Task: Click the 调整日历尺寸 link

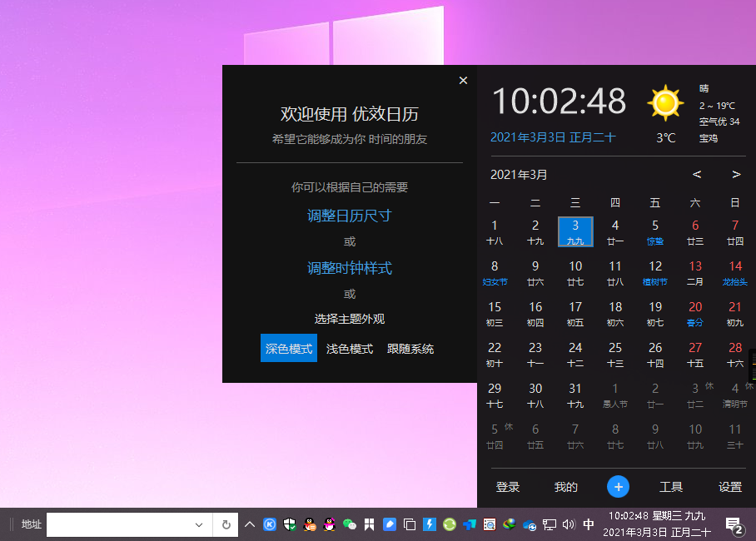Action: point(349,215)
